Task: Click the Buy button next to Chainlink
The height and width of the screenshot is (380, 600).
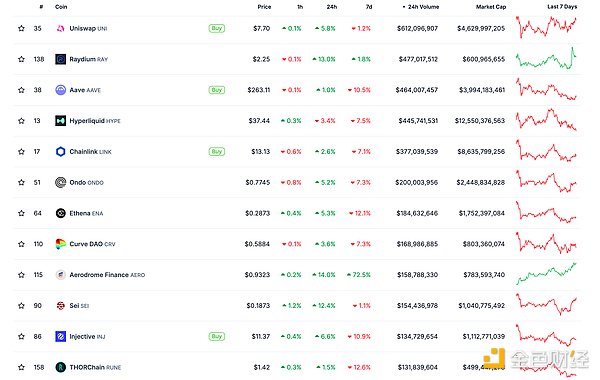Action: coord(217,152)
